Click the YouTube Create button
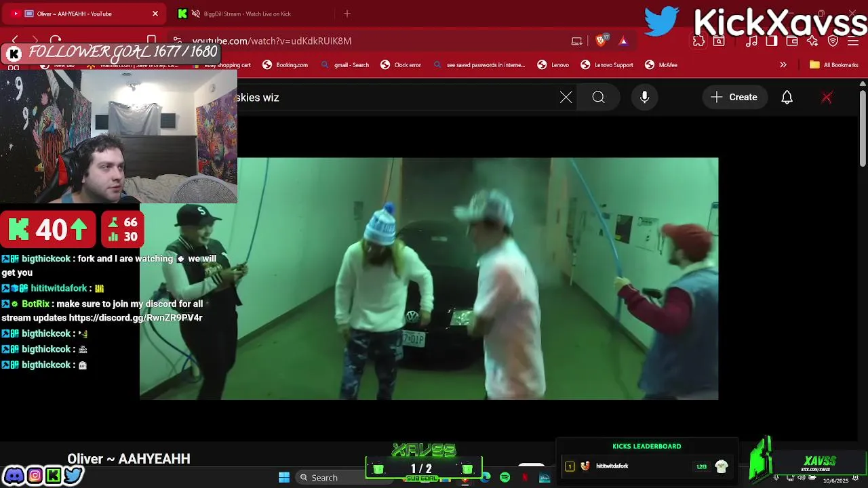This screenshot has height=488, width=868. [734, 98]
